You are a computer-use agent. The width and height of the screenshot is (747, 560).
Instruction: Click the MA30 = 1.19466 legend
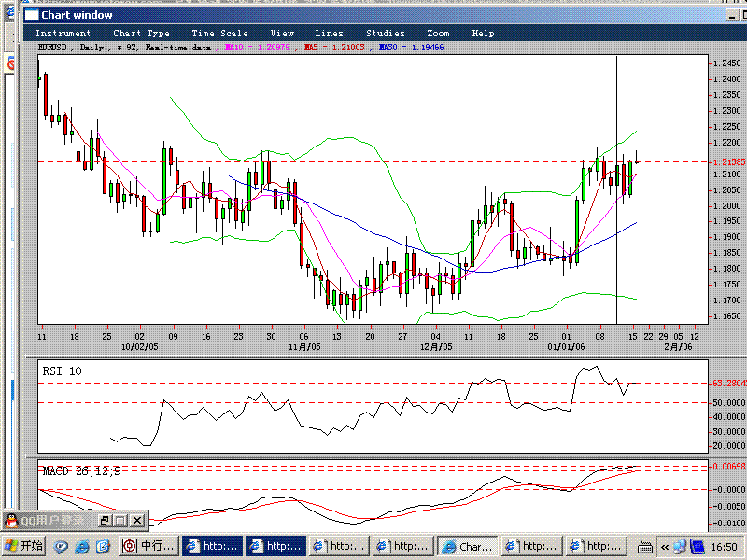[411, 48]
